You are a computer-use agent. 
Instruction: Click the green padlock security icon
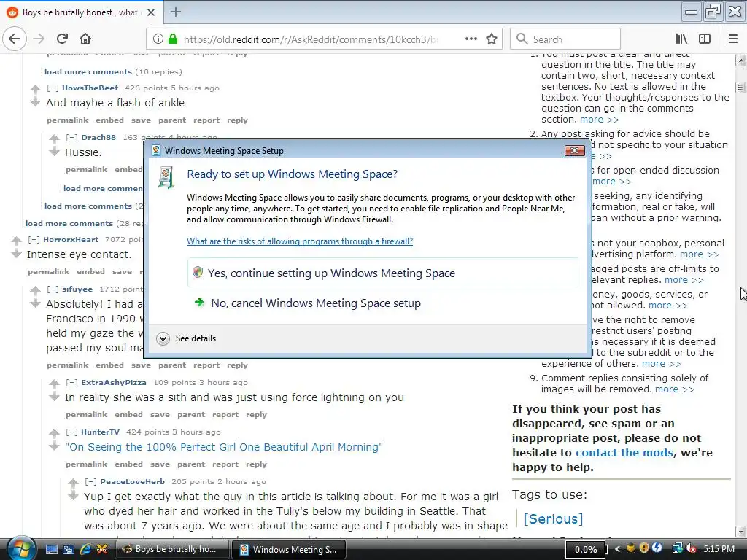tap(173, 39)
